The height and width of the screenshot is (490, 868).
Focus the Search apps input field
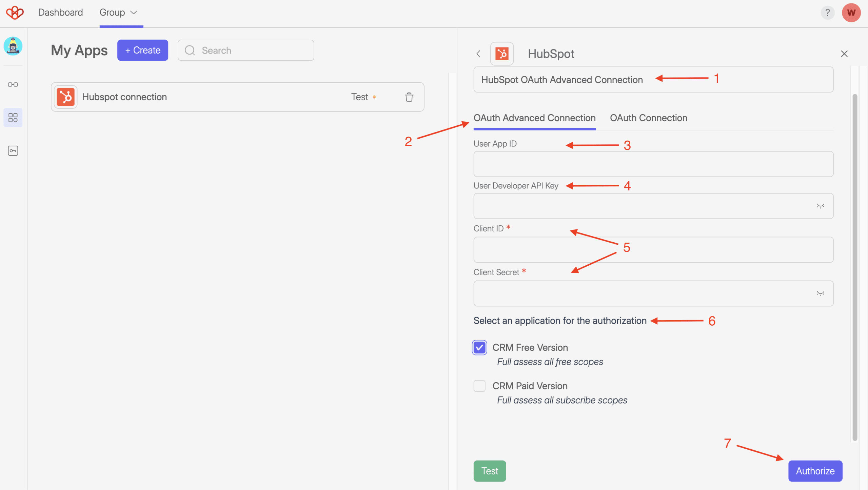coord(246,50)
